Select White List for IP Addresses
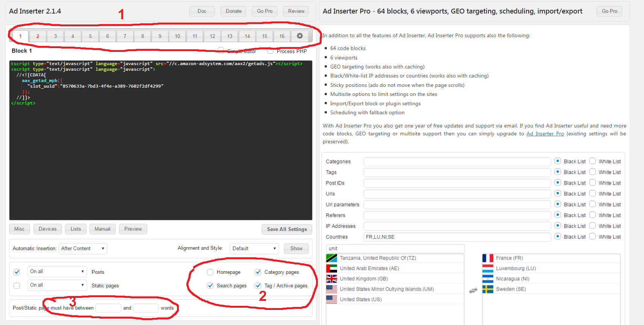This screenshot has height=325, width=644. pos(593,226)
